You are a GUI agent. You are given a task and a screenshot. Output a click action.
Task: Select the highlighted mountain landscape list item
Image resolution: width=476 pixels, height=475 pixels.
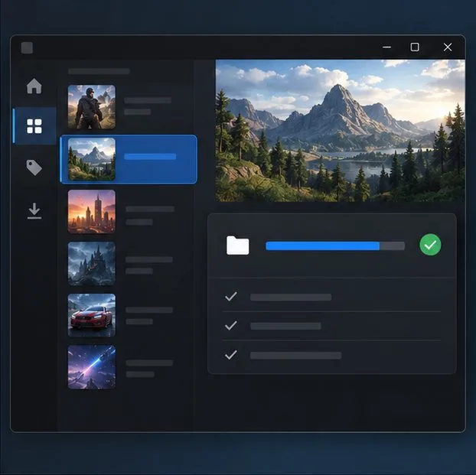click(129, 159)
